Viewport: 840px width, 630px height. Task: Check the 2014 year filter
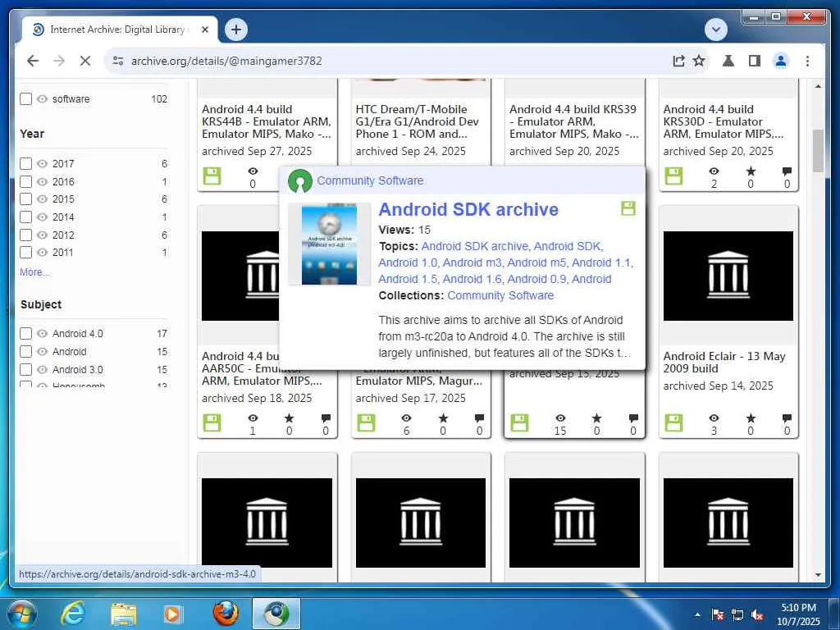pos(25,217)
